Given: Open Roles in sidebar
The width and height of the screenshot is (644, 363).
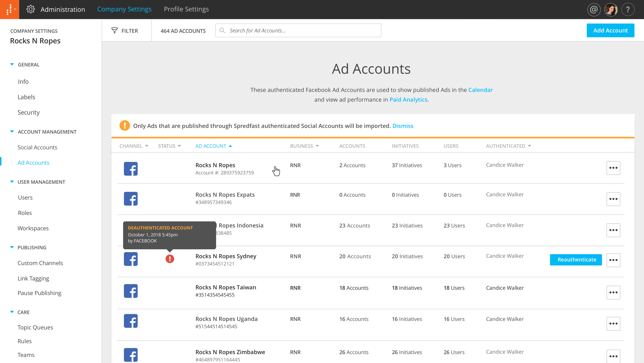Looking at the screenshot, I should [x=25, y=213].
